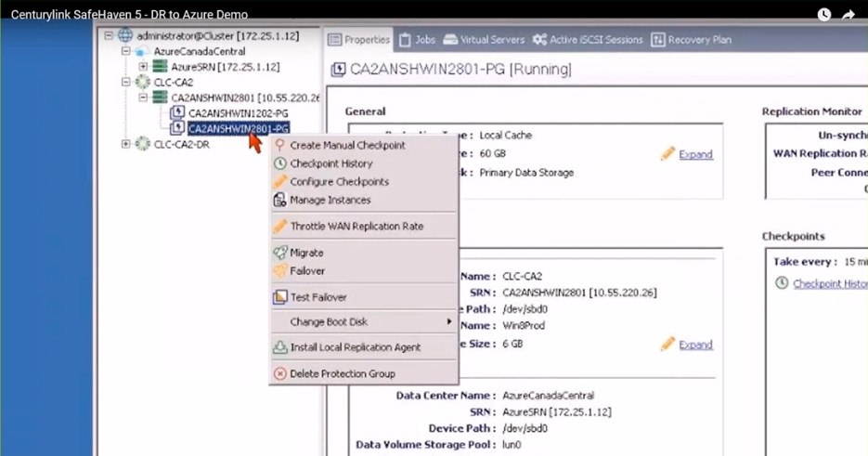
Task: Click the Failover icon in context menu
Action: tap(280, 271)
